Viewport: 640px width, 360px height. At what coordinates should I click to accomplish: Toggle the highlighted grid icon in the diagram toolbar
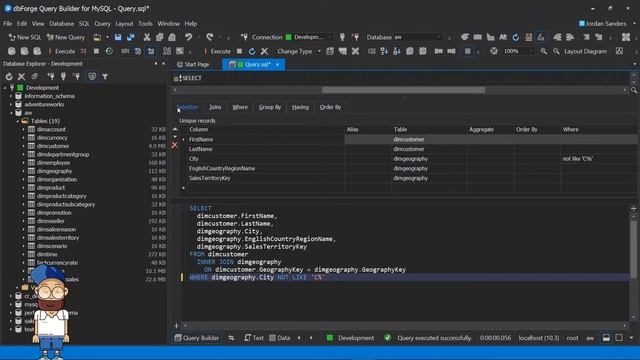point(468,51)
